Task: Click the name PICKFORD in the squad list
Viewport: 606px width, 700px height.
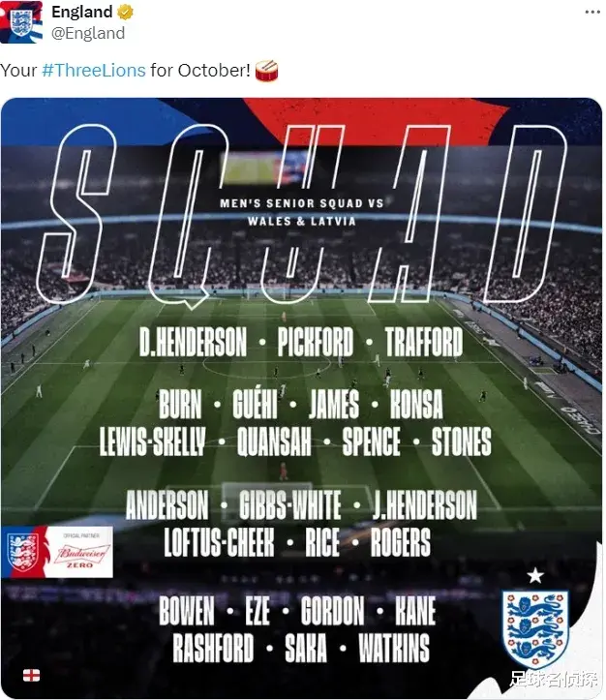Action: 316,343
